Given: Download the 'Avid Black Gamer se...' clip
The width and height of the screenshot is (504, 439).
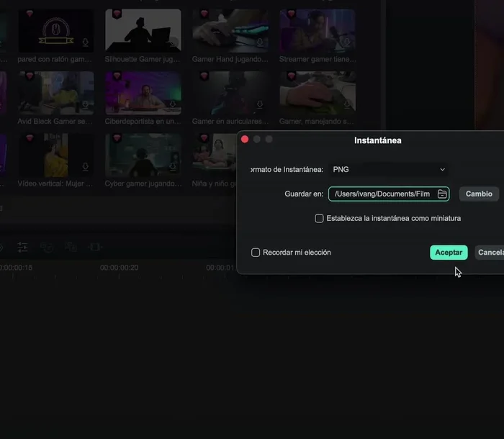Looking at the screenshot, I should coord(85,104).
